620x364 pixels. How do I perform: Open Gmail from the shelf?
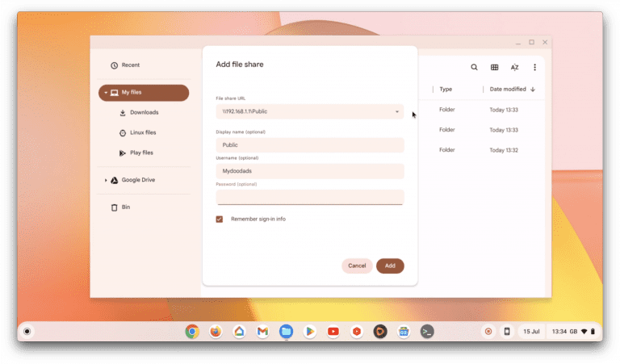(x=262, y=332)
